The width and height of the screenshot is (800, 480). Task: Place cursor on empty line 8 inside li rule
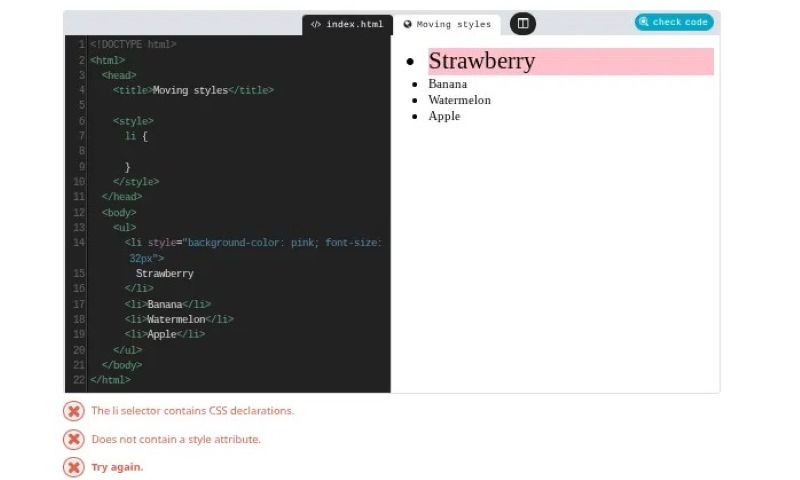pos(238,151)
